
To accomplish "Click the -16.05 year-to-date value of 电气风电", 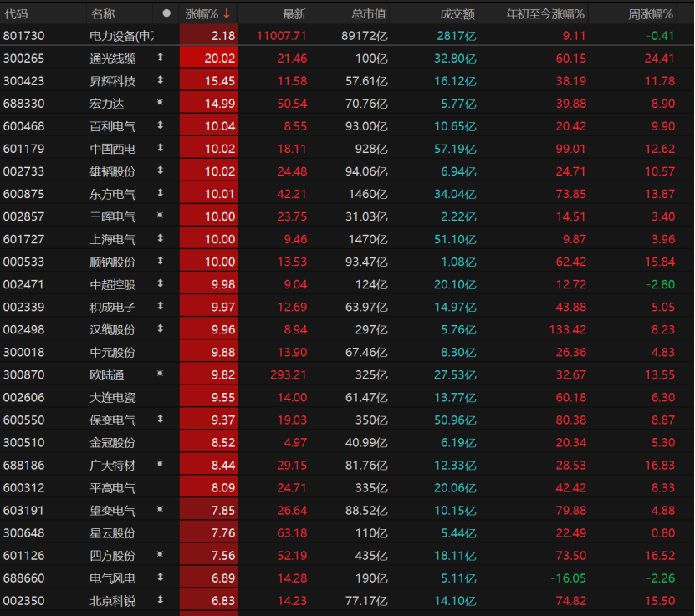I will (x=568, y=578).
